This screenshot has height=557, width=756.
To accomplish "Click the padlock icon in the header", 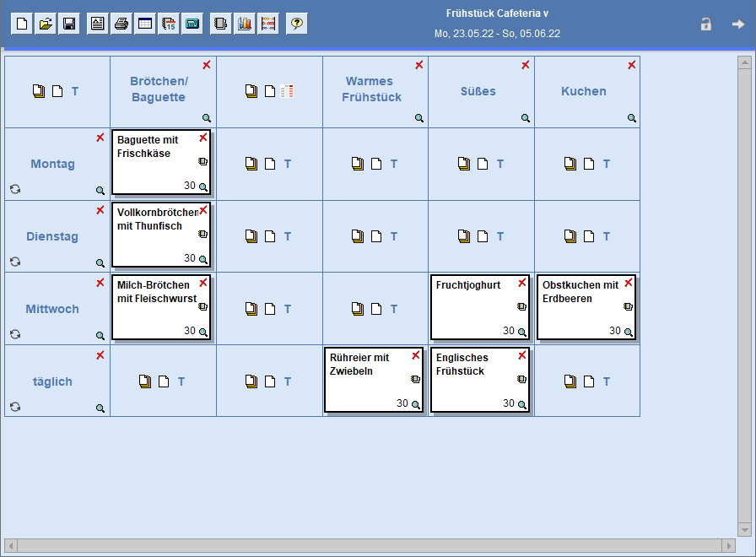I will click(x=706, y=24).
